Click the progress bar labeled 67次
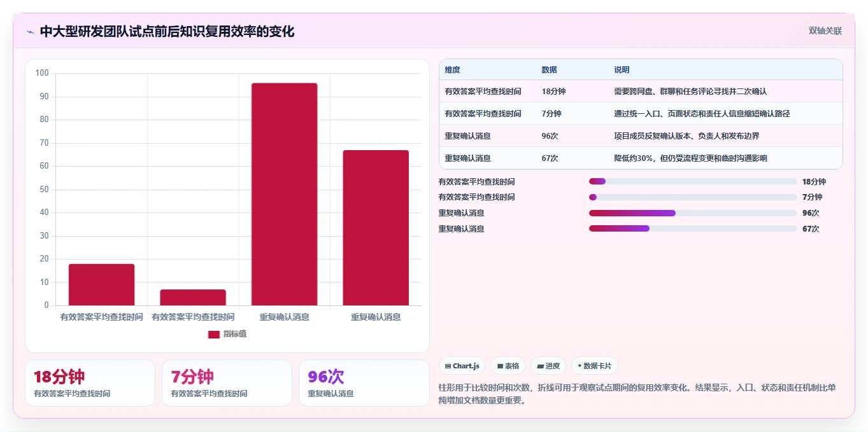Viewport: 868px width, 432px height. click(693, 228)
